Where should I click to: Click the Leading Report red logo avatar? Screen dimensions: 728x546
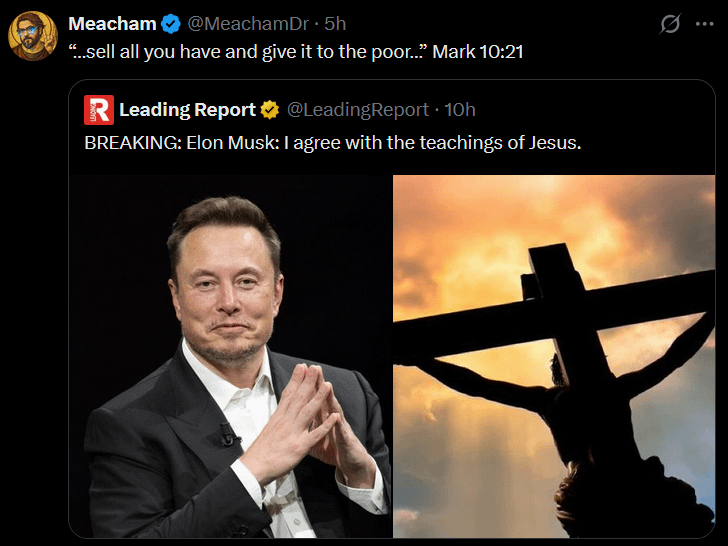tap(98, 110)
